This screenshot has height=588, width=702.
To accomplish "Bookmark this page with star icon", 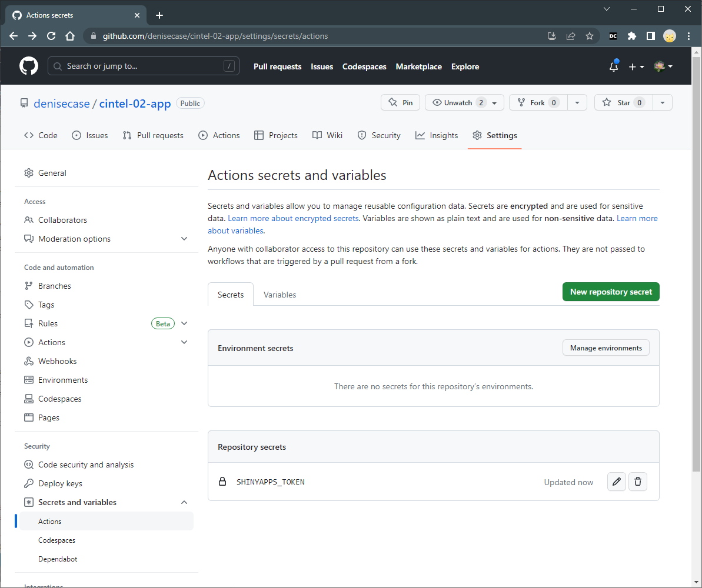I will coord(590,36).
